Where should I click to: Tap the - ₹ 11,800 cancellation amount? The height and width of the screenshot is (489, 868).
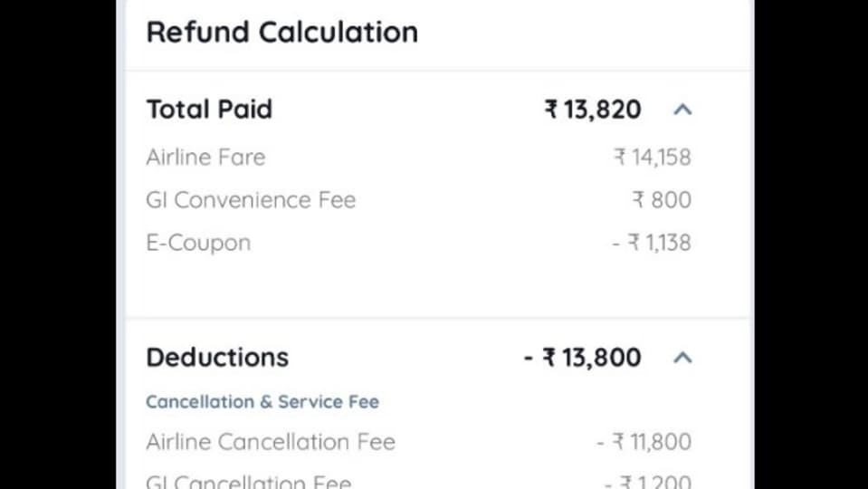point(644,442)
